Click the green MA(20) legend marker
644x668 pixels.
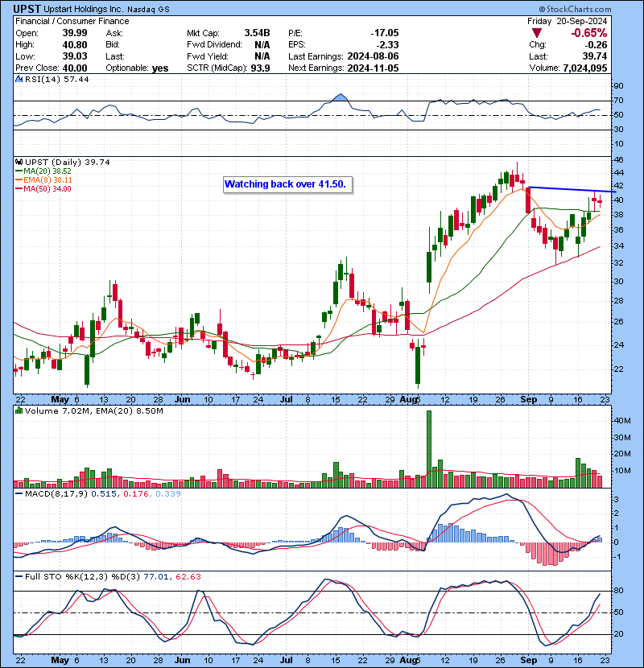(18, 171)
